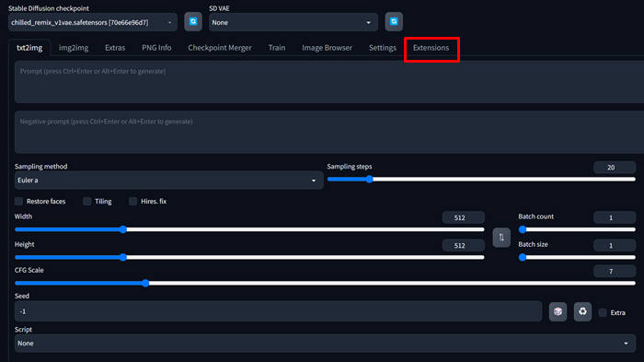This screenshot has width=644, height=362.
Task: Reuse last seed with recycle icon
Action: coord(582,312)
